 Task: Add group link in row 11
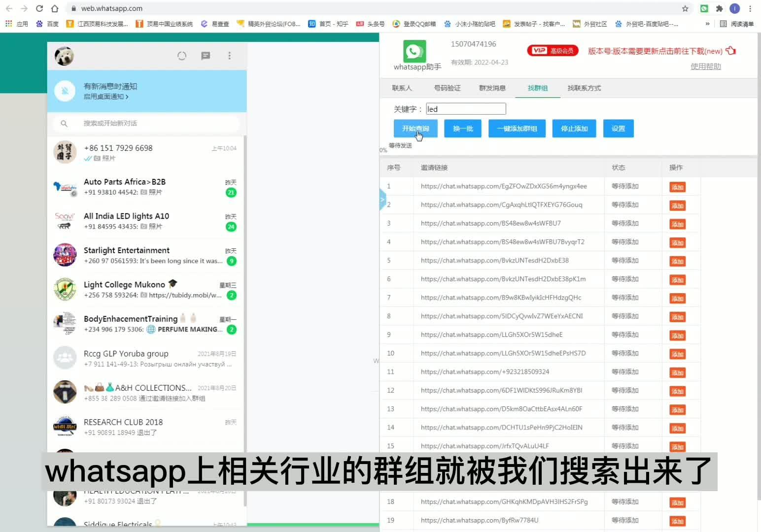tap(677, 373)
